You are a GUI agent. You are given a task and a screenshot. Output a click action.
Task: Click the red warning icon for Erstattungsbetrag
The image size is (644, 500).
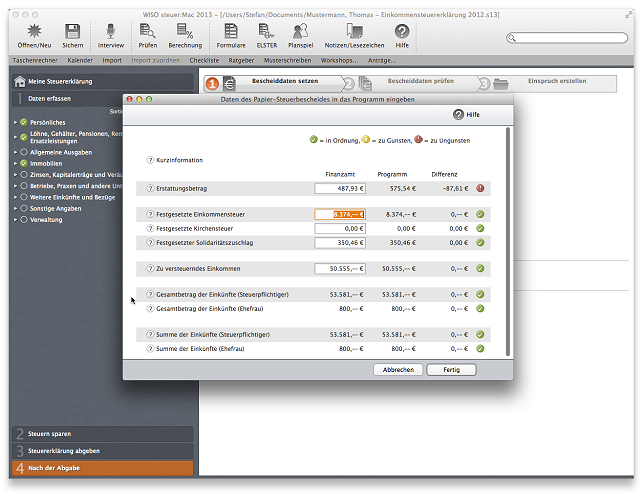click(480, 188)
